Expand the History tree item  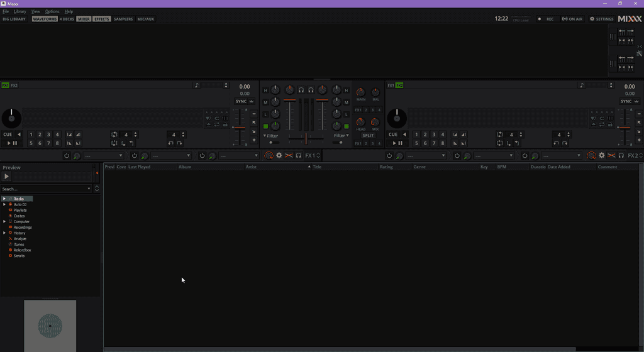click(4, 233)
